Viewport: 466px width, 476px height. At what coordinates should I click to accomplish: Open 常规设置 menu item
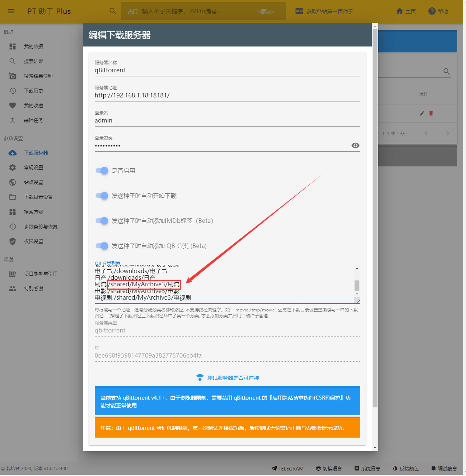(x=34, y=168)
